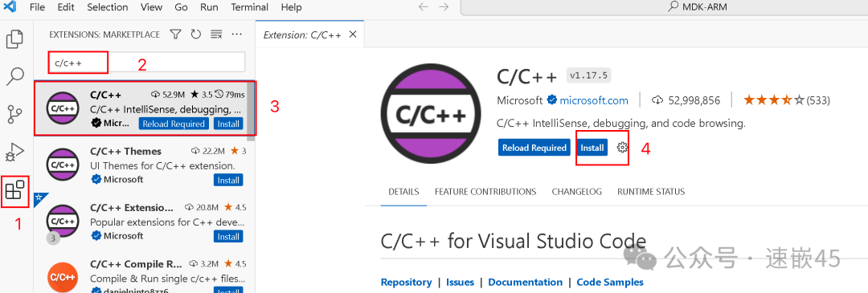Click the filter extensions funnel icon
The width and height of the screenshot is (868, 293).
[175, 35]
